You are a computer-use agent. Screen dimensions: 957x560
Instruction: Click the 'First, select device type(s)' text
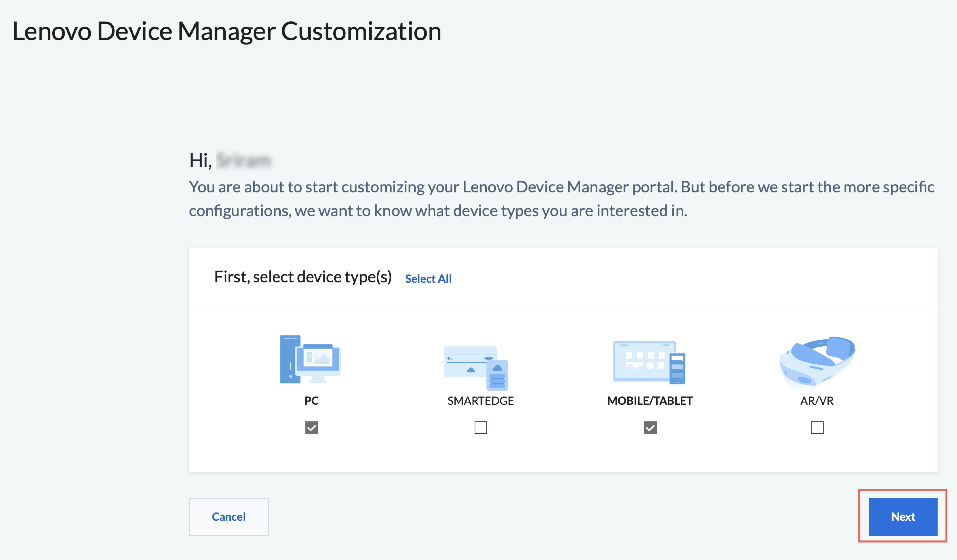click(x=303, y=277)
